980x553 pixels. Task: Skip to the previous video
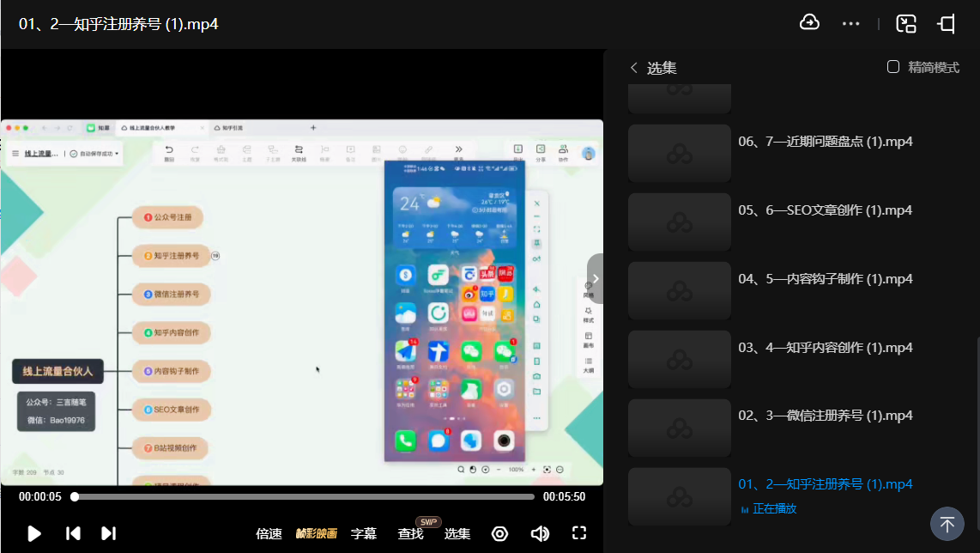coord(73,533)
